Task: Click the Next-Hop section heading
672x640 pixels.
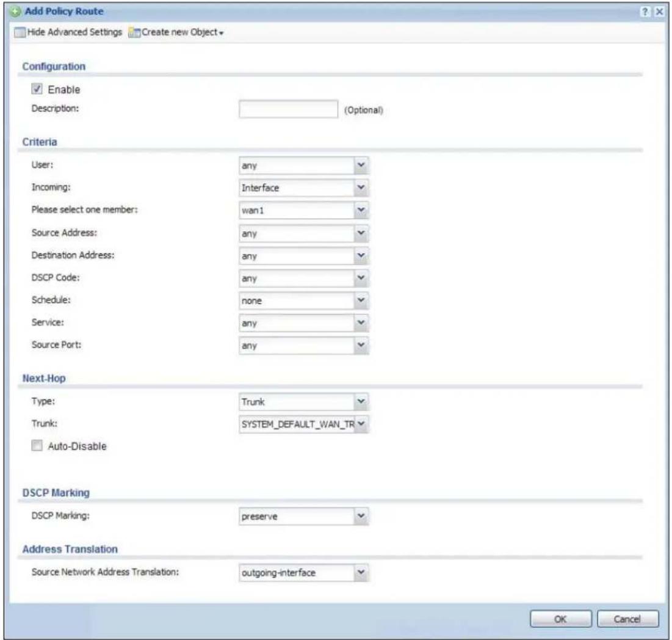Action: click(44, 378)
